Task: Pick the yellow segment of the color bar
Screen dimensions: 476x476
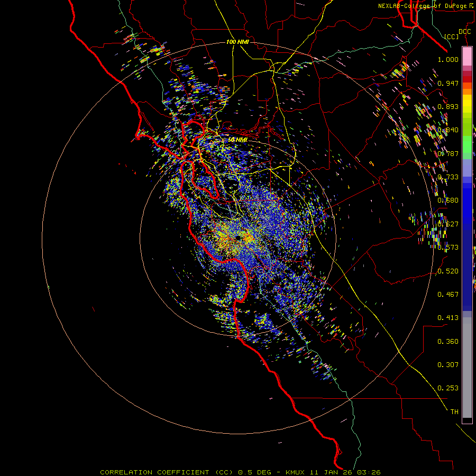Action: 467,104
